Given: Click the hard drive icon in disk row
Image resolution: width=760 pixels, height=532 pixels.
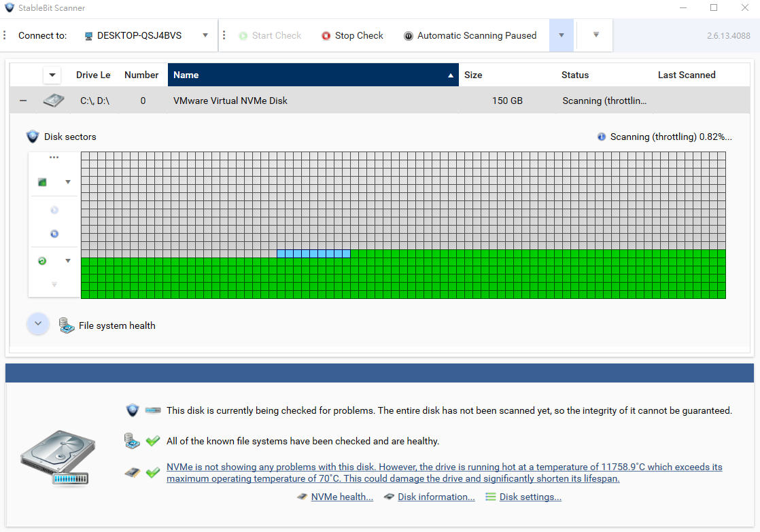Looking at the screenshot, I should click(53, 101).
